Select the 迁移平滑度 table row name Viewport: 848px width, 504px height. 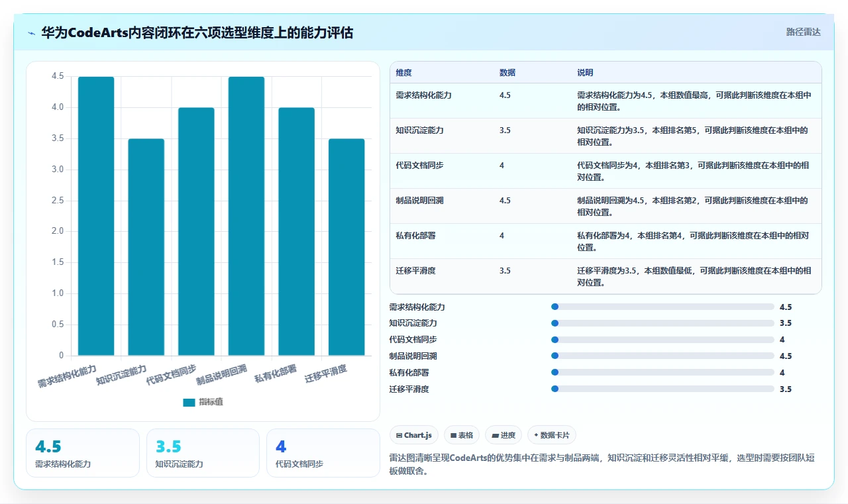pyautogui.click(x=415, y=271)
